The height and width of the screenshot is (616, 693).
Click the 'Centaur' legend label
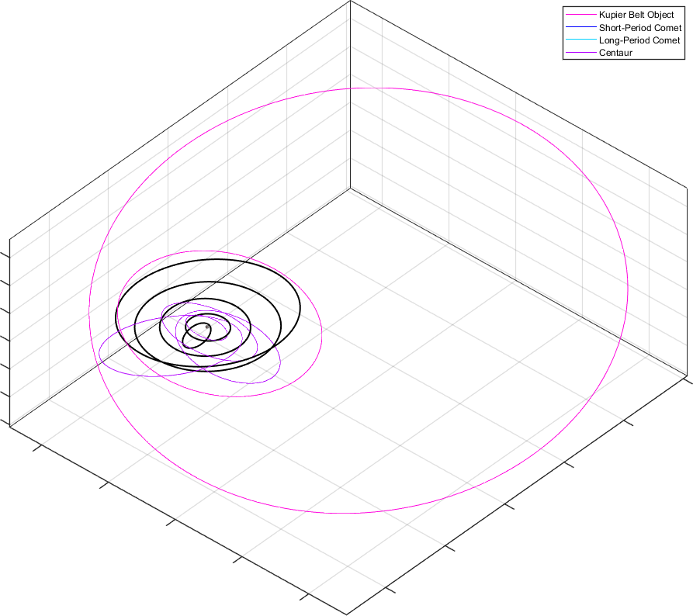615,53
